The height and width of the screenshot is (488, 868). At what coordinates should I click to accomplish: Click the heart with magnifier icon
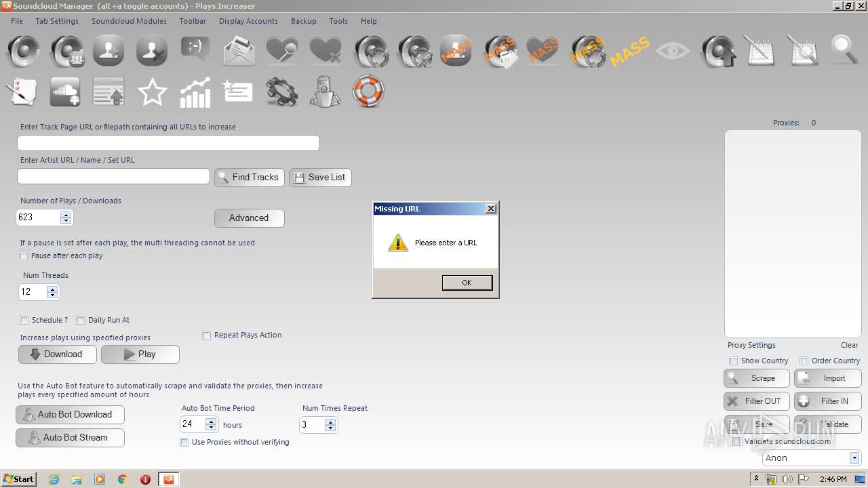(282, 51)
